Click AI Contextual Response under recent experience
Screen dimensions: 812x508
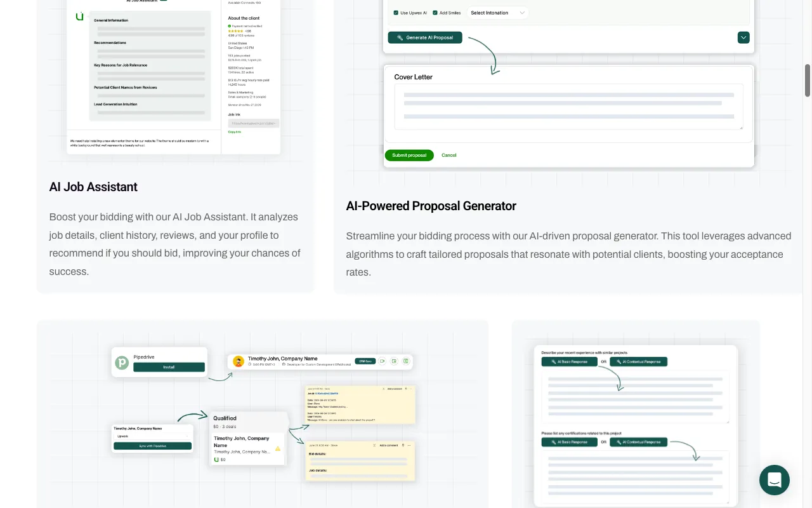[638, 362]
